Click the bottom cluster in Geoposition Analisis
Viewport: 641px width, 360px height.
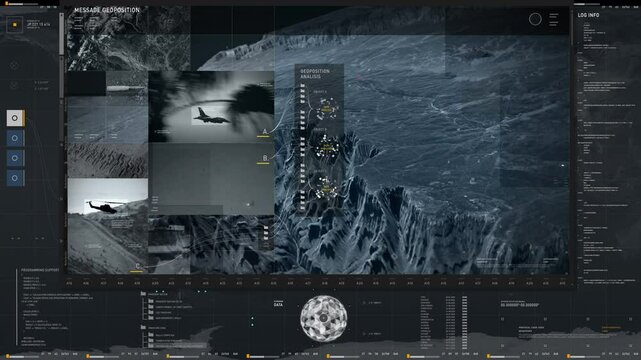pos(326,188)
